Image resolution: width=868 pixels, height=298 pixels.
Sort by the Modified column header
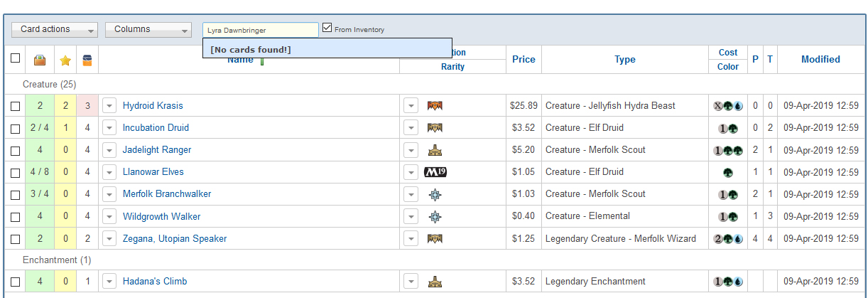[820, 59]
